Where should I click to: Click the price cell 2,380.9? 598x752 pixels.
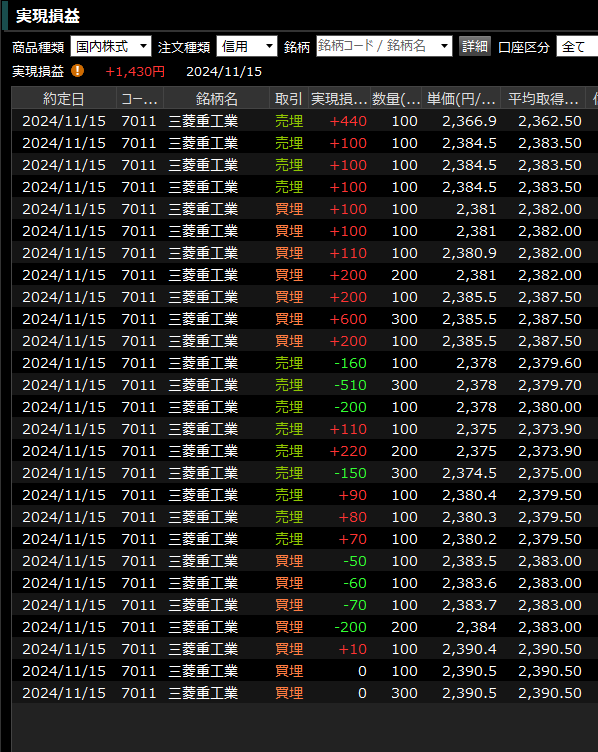(x=469, y=253)
